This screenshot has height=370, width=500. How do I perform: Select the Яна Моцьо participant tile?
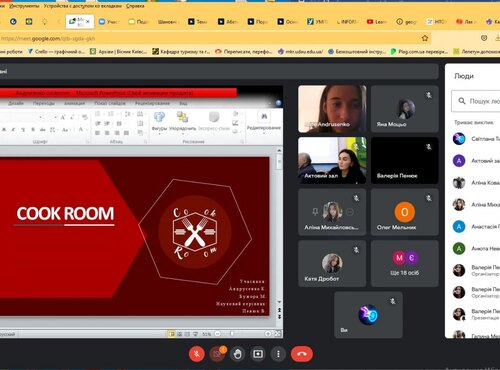[x=404, y=109]
